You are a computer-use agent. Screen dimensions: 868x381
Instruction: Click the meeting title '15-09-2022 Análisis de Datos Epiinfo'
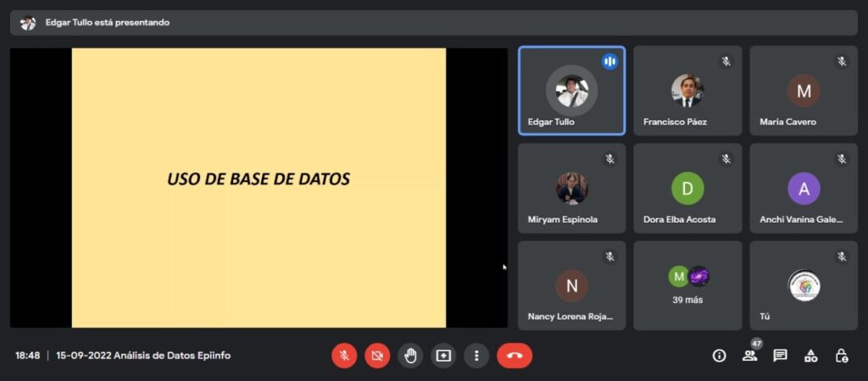143,356
